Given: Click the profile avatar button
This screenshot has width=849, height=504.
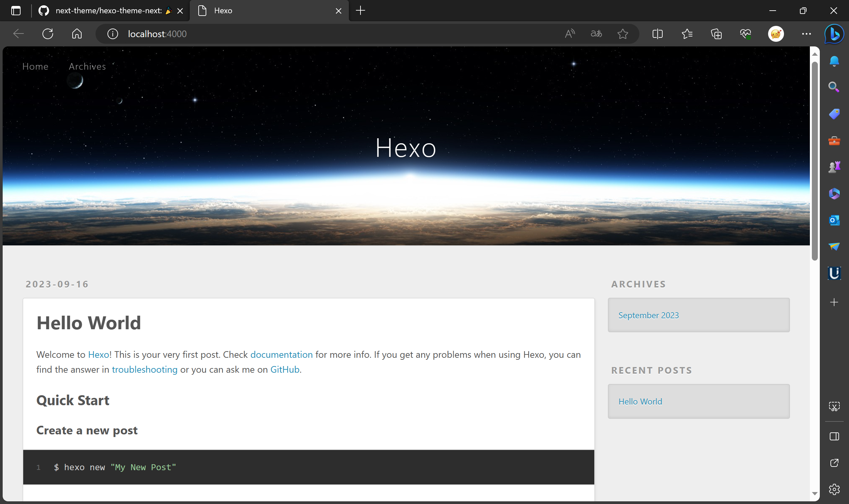Looking at the screenshot, I should [x=776, y=33].
